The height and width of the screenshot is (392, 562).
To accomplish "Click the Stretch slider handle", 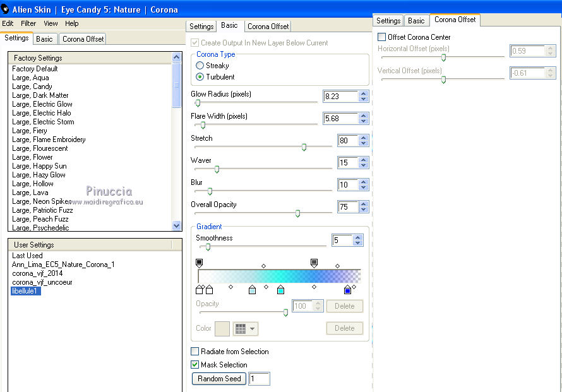I will 304,147.
